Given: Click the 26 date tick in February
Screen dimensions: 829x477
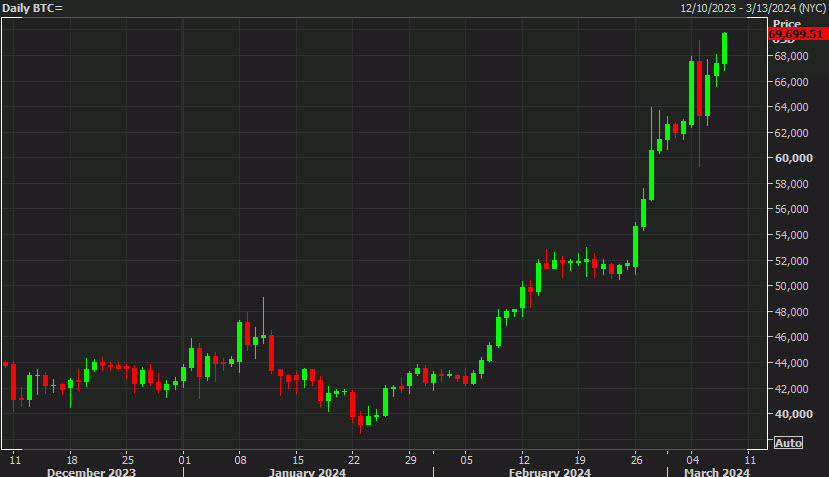Looking at the screenshot, I should (637, 460).
